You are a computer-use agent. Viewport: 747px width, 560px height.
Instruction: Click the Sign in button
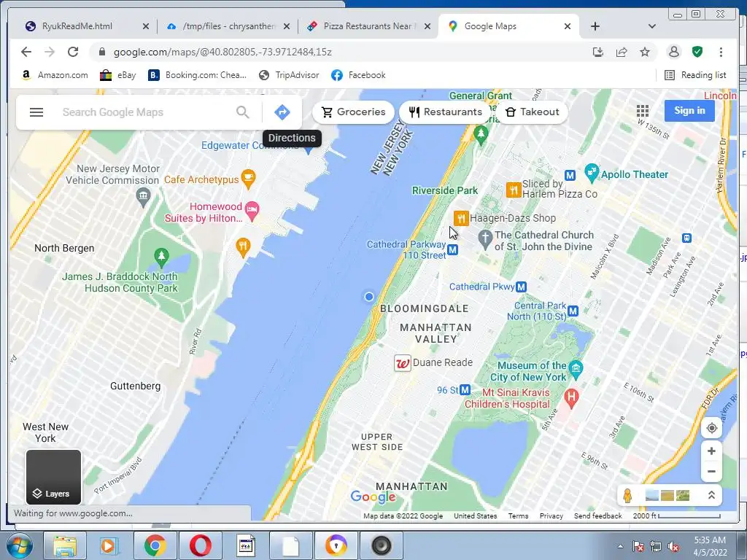[x=689, y=111]
